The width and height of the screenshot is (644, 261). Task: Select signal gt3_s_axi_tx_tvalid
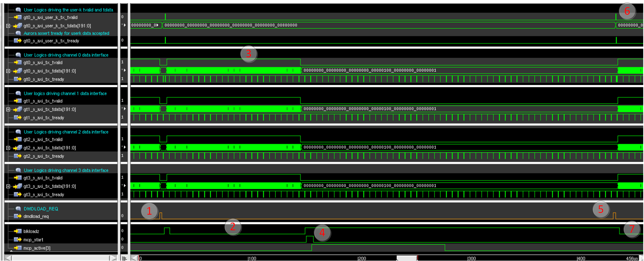point(43,178)
